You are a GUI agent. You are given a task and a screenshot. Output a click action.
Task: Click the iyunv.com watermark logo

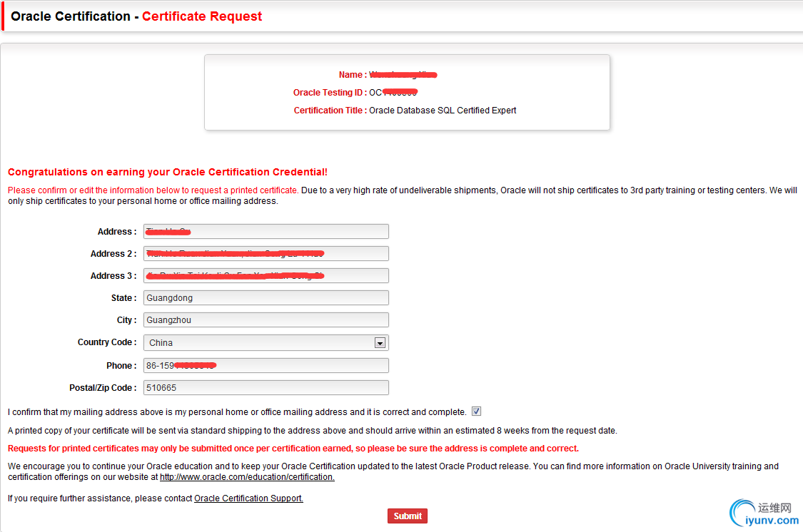pyautogui.click(x=764, y=513)
